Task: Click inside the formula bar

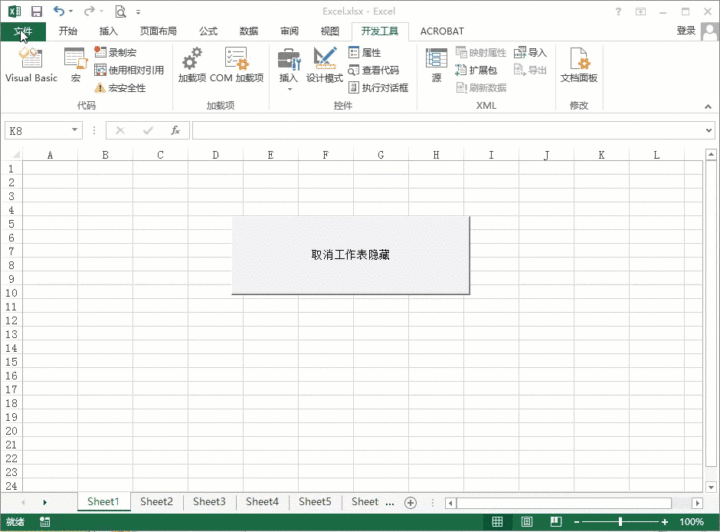Action: (x=448, y=131)
